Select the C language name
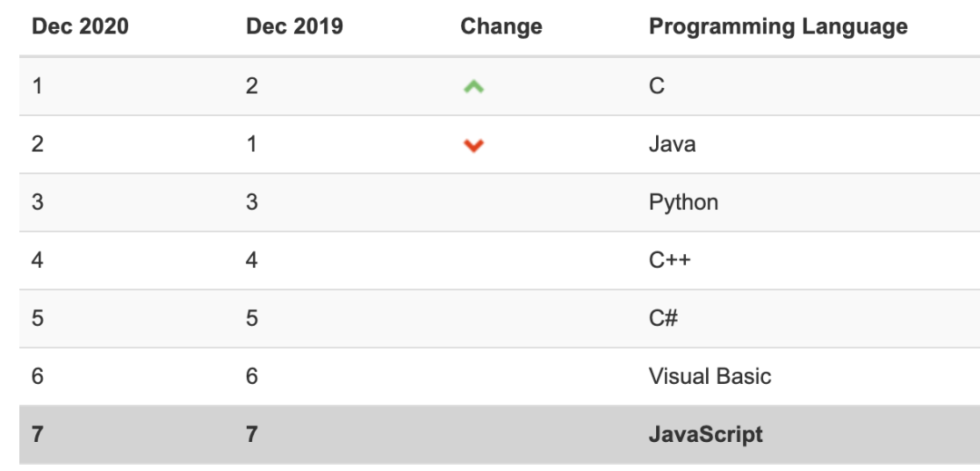The width and height of the screenshot is (980, 471). tap(657, 86)
